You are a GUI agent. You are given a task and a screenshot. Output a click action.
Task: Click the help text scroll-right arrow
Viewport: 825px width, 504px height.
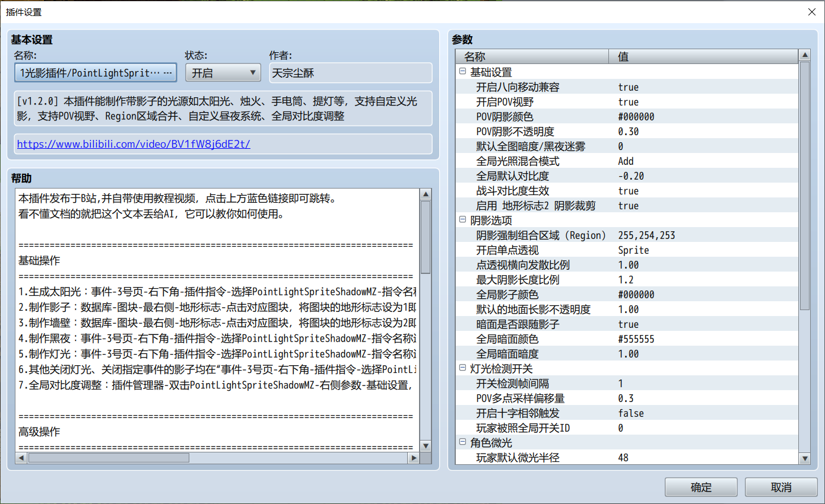pyautogui.click(x=413, y=458)
